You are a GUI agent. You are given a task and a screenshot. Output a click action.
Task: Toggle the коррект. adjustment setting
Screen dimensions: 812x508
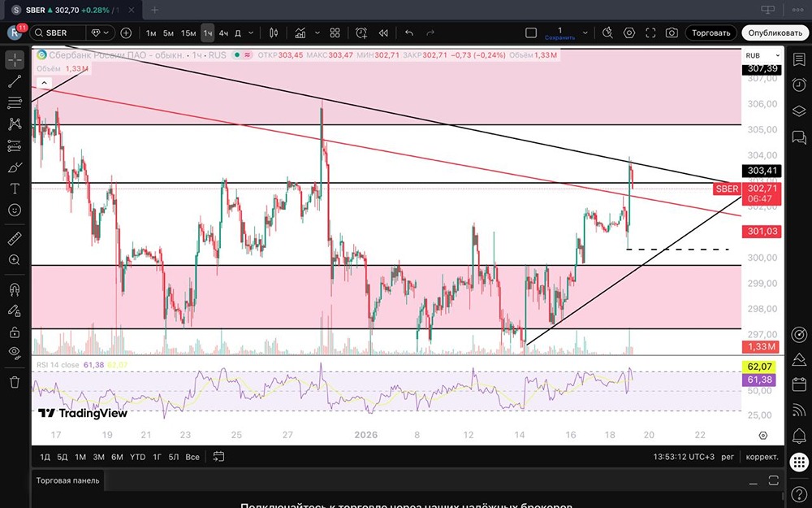coord(762,457)
